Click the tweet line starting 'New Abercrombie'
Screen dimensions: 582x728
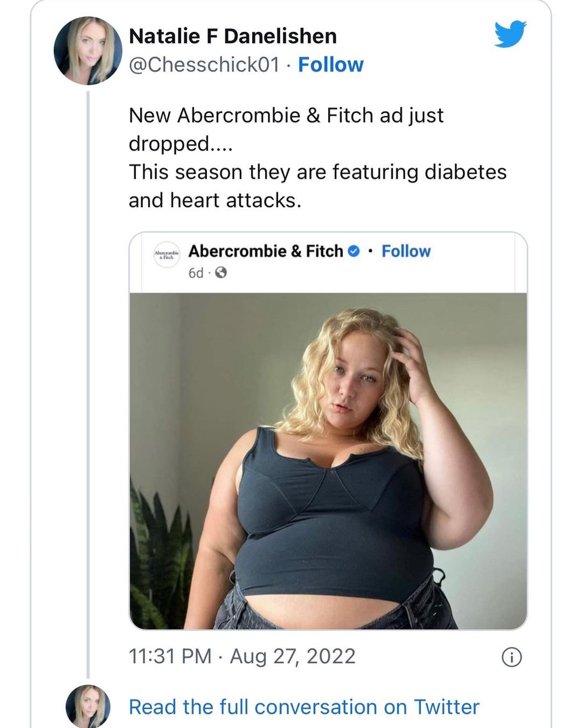286,115
